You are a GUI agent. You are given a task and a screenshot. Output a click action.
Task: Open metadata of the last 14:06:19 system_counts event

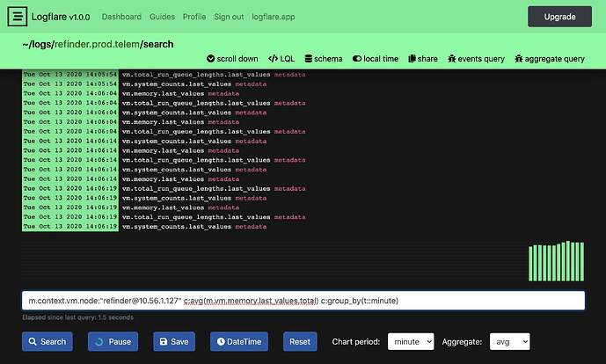tap(251, 227)
